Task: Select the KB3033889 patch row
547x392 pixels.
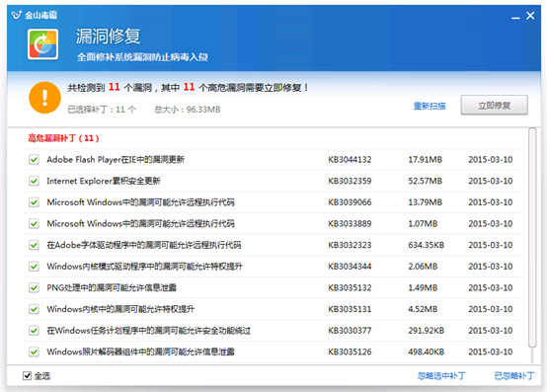Action: coord(273,223)
